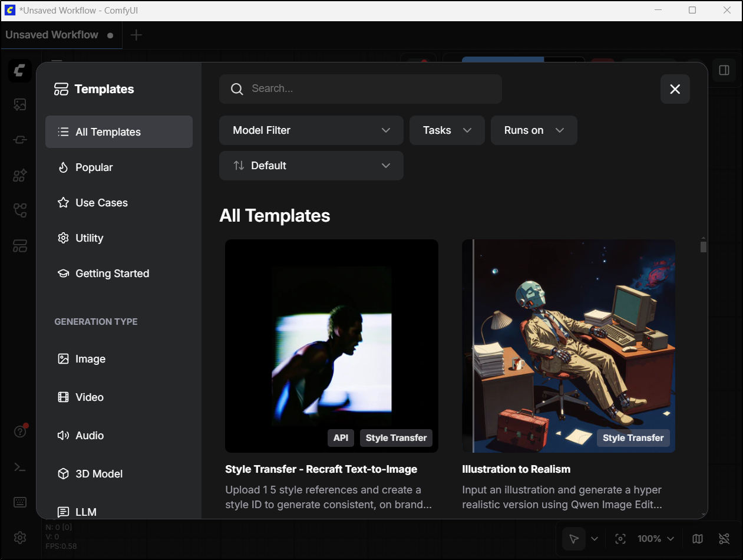
Task: Click the fit view icon in bottom toolbar
Action: point(620,539)
